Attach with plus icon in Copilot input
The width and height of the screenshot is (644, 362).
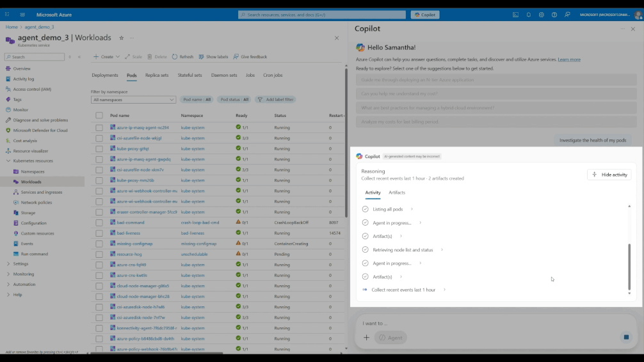pos(366,337)
